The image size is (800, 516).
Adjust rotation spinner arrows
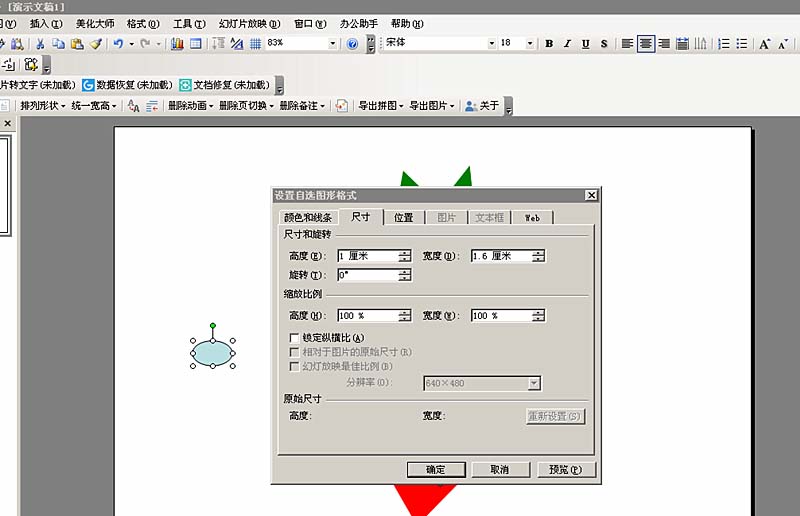tap(405, 275)
